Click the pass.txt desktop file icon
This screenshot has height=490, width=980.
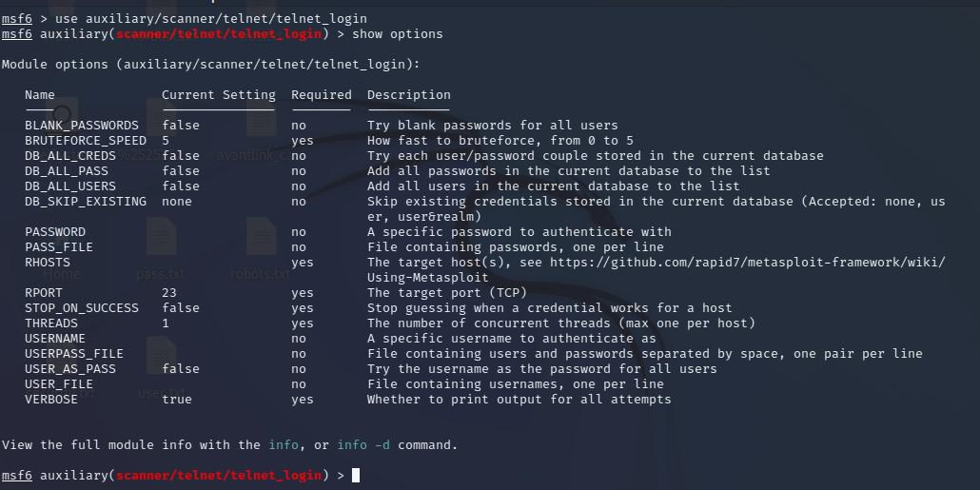tap(161, 238)
